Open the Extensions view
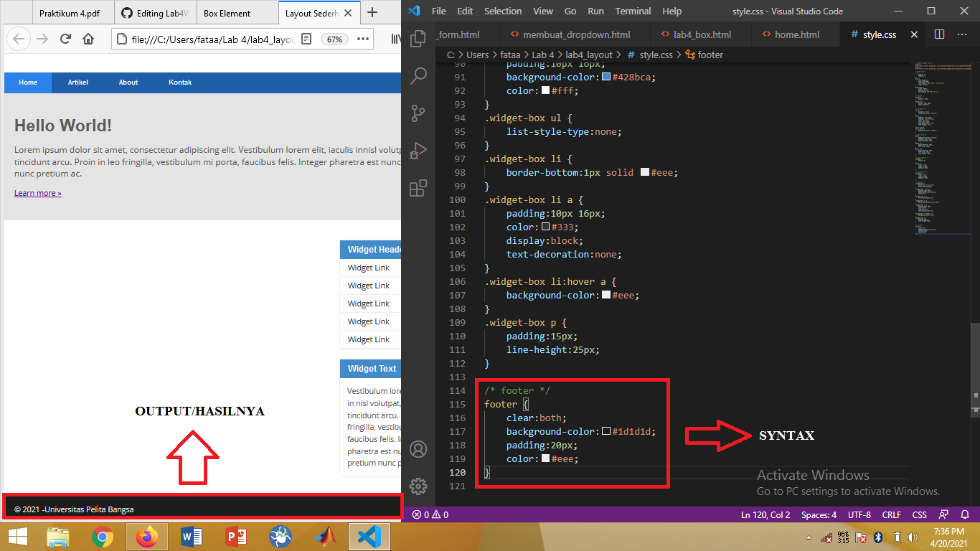The image size is (980, 551). (x=418, y=188)
